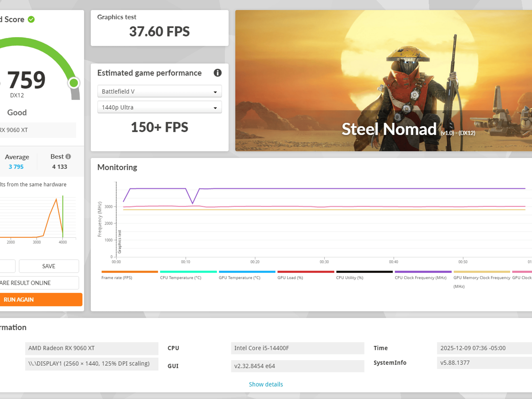Screen dimensions: 532x399
Task: Click the green score marker on the gauge
Action: (74, 83)
